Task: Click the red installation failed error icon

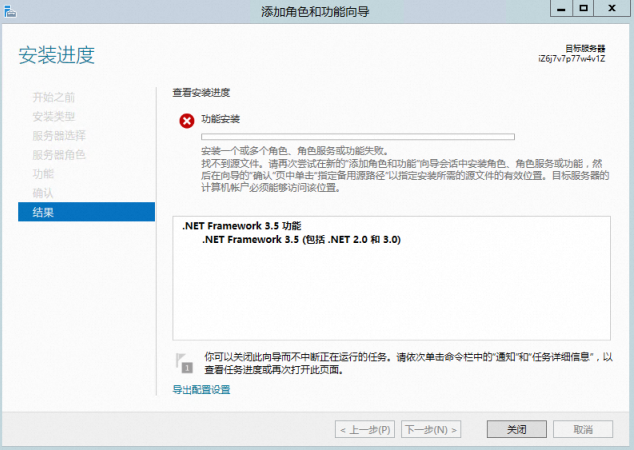Action: (x=186, y=121)
